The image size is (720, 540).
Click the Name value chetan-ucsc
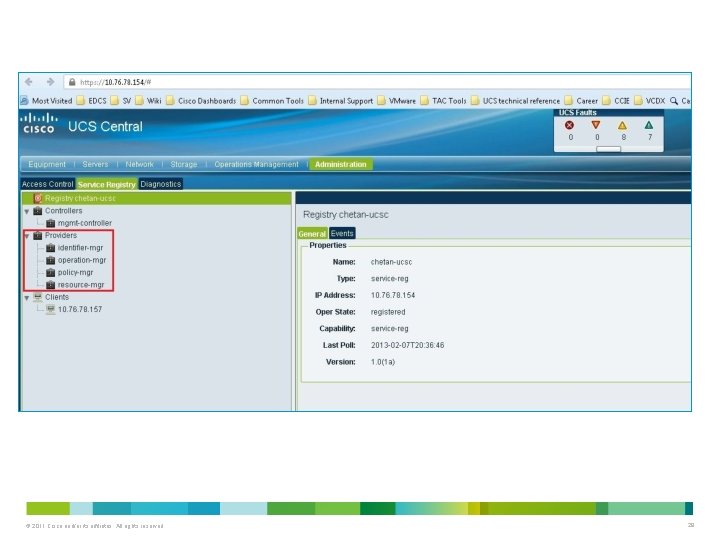pos(391,262)
